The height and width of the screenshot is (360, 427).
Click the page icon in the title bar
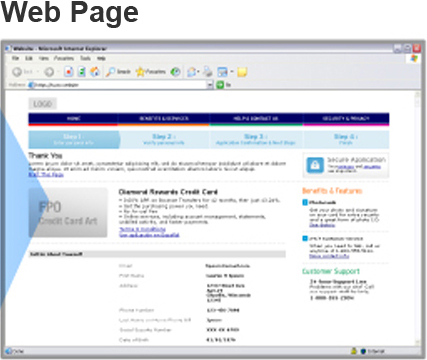pyautogui.click(x=8, y=49)
